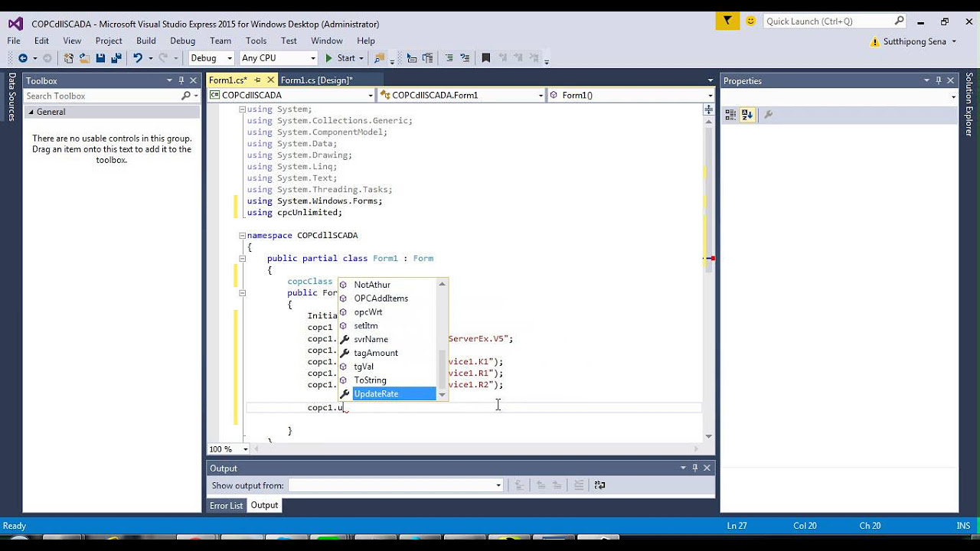980x551 pixels.
Task: Click the Open File folder icon
Action: click(x=84, y=58)
